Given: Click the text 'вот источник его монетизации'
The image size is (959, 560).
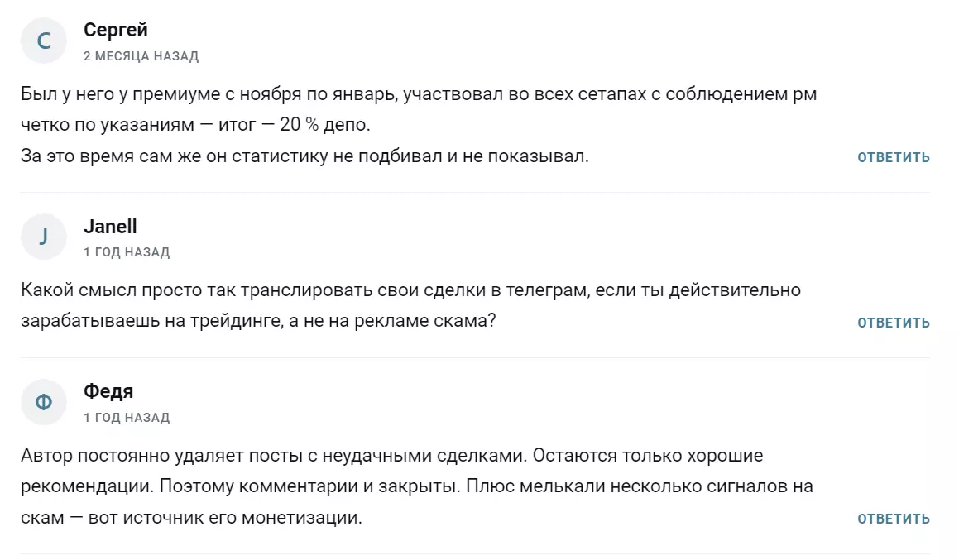Looking at the screenshot, I should (225, 518).
